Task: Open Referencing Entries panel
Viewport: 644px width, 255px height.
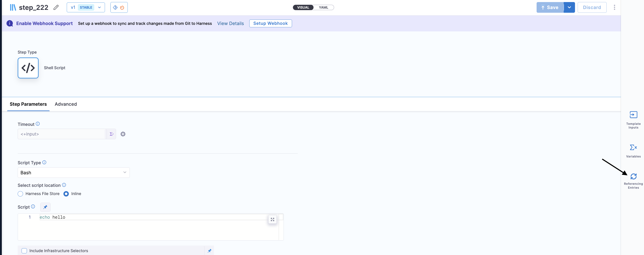Action: (x=633, y=180)
